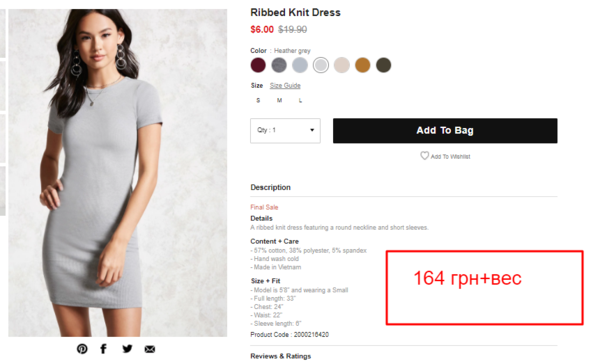Screen dimensions: 600x364
Task: Pick the dark grey color swatch
Action: [x=279, y=65]
